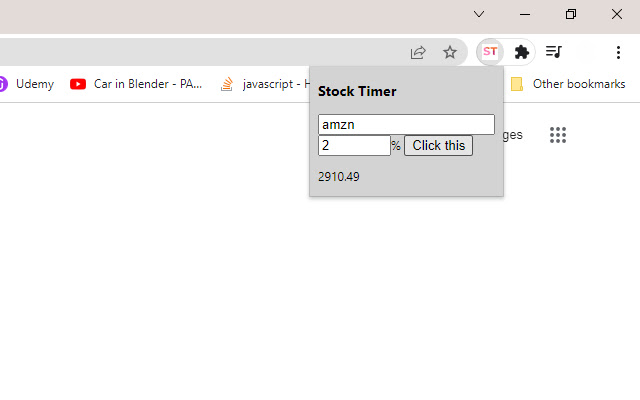Screen dimensions: 640x400
Task: Bookmark this page with the star
Action: click(450, 52)
